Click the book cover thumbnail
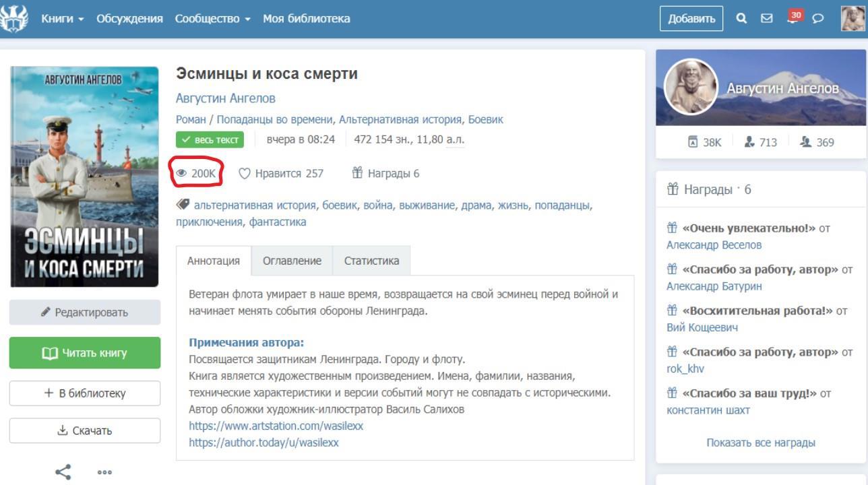Viewport: 868px width, 485px height. click(x=84, y=176)
